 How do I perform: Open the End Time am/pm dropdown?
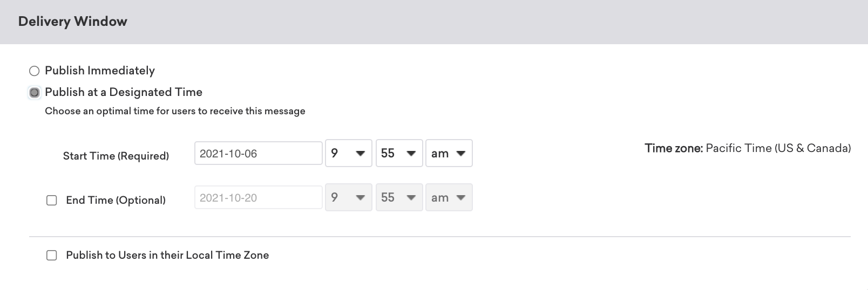[449, 198]
